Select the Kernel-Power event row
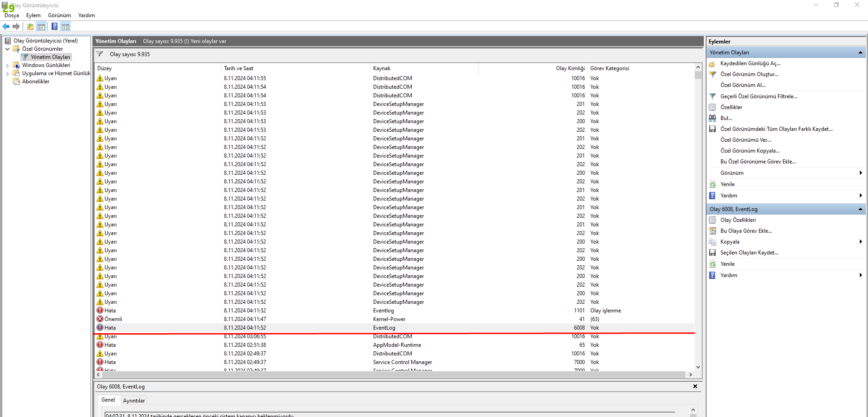 point(394,319)
